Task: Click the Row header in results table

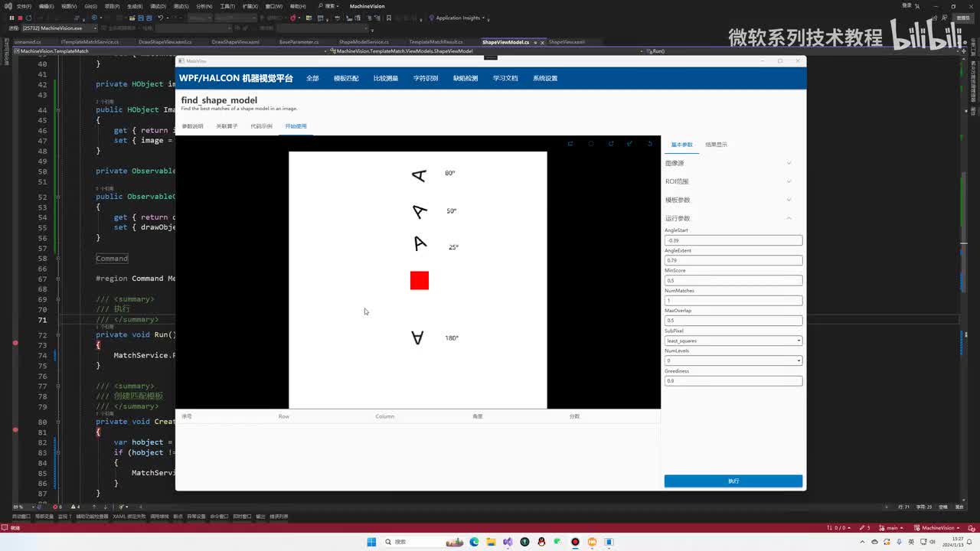Action: 284,416
